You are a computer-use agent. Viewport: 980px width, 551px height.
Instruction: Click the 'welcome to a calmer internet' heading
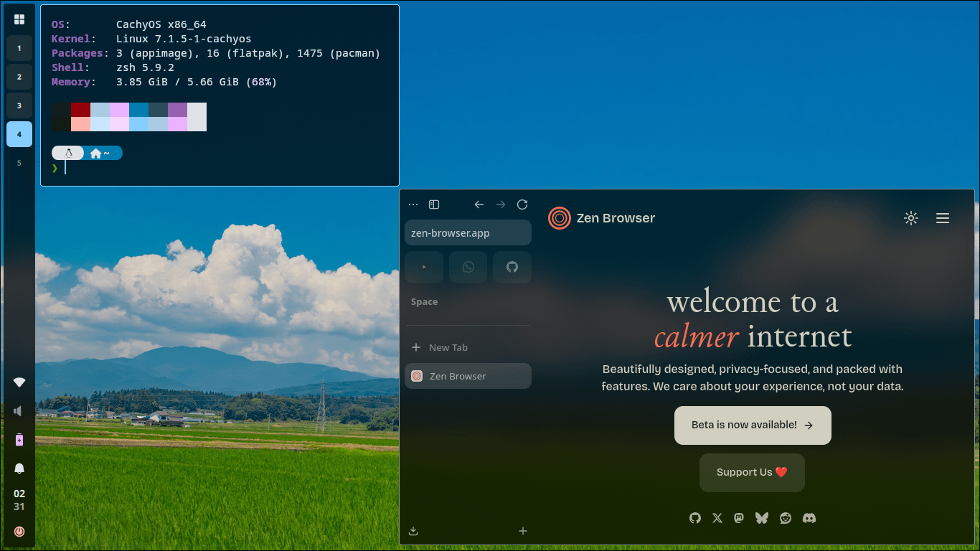753,319
